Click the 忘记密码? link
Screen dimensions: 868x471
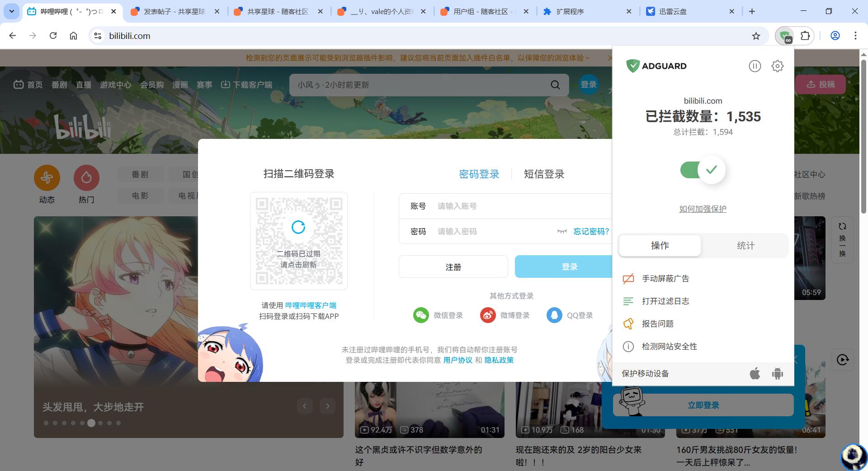[591, 232]
